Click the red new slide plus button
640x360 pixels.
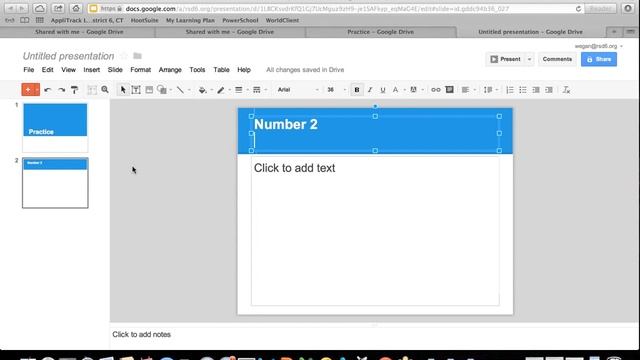click(x=27, y=90)
